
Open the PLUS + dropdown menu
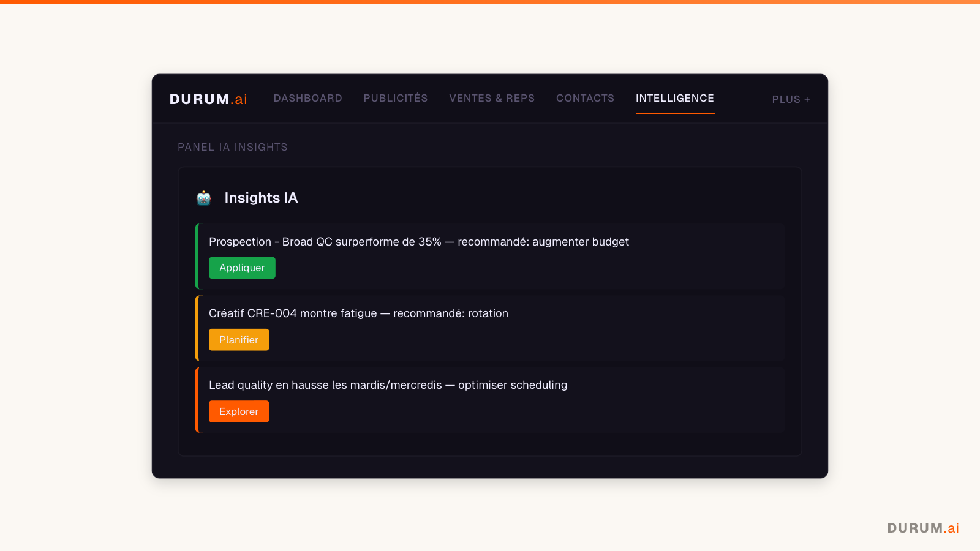791,99
